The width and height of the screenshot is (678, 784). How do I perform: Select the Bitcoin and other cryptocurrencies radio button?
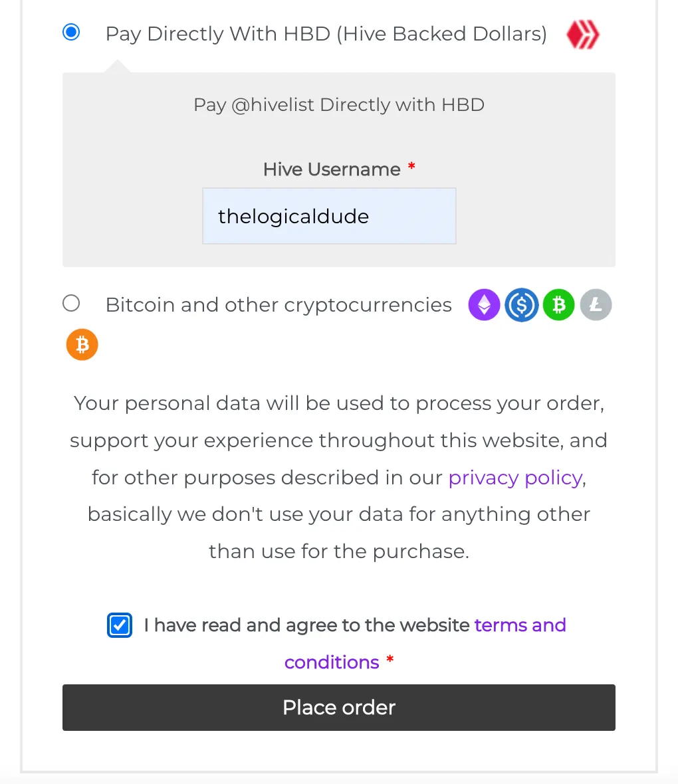(x=71, y=303)
